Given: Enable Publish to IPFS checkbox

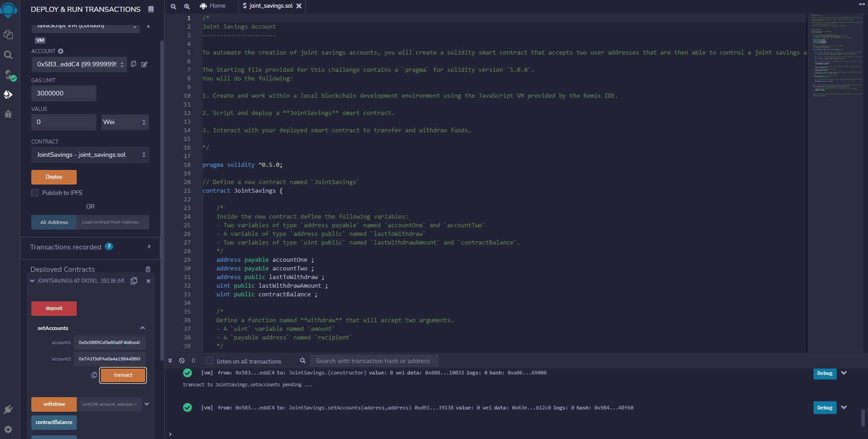Looking at the screenshot, I should 35,193.
